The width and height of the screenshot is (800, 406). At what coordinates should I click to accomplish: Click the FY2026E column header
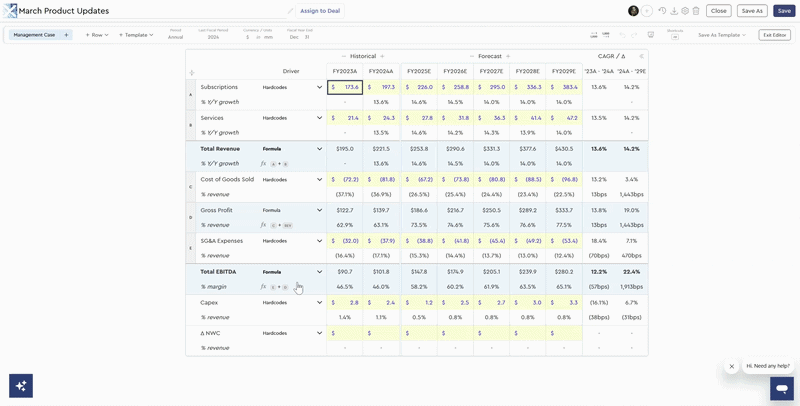456,71
